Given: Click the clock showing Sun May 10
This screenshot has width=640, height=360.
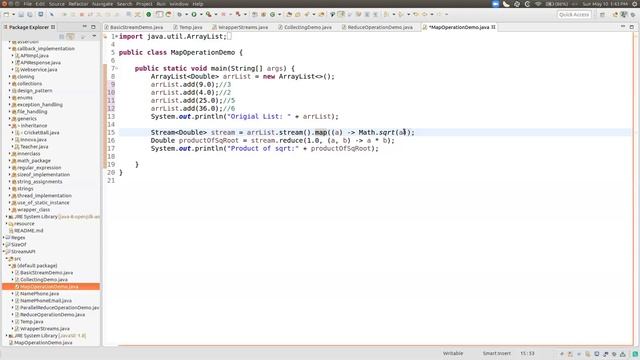Looking at the screenshot, I should 605,4.
